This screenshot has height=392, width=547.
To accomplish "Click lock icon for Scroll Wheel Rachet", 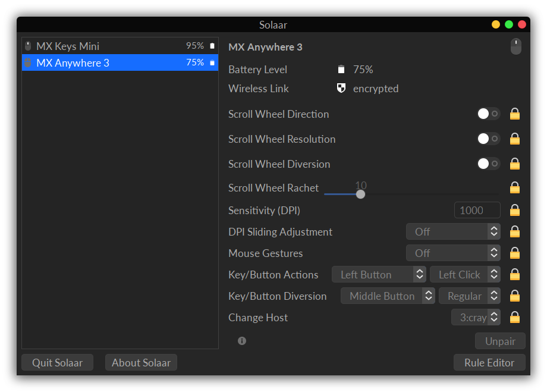I will click(514, 188).
